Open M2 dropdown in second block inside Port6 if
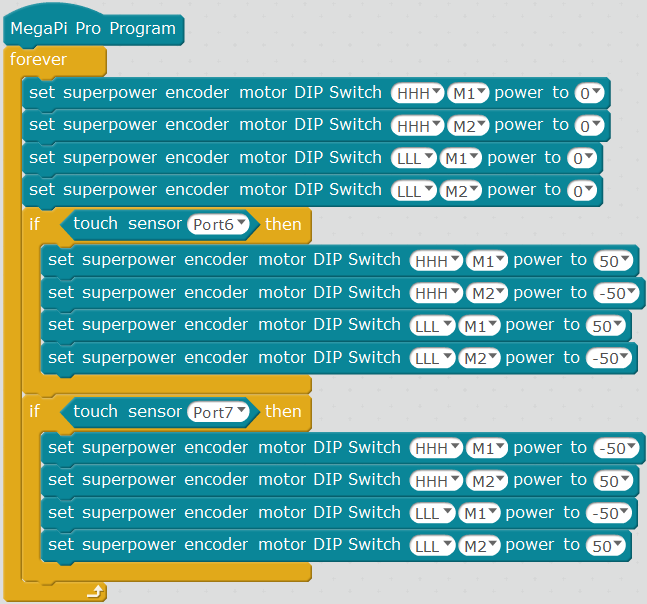This screenshot has height=604, width=647. [487, 294]
